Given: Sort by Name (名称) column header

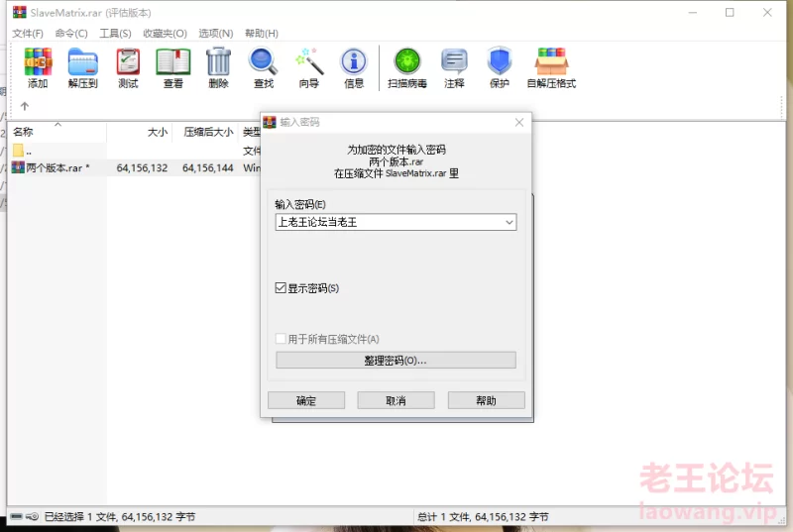Looking at the screenshot, I should click(57, 132).
